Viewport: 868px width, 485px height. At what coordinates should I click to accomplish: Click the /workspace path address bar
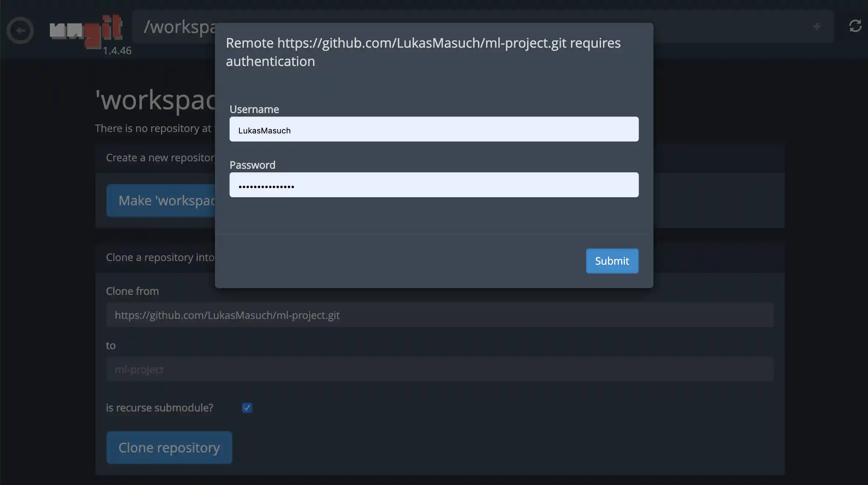pos(176,27)
